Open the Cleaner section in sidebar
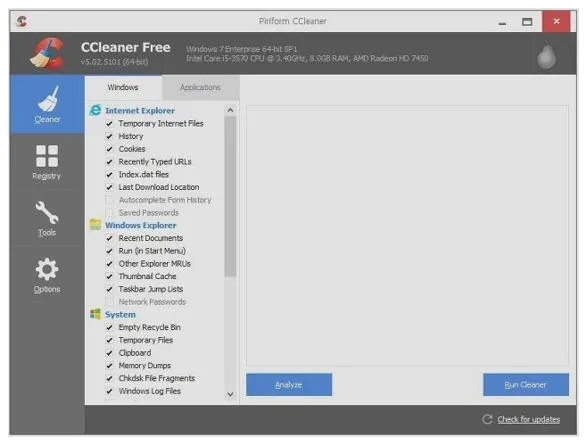The image size is (587, 445). point(47,104)
